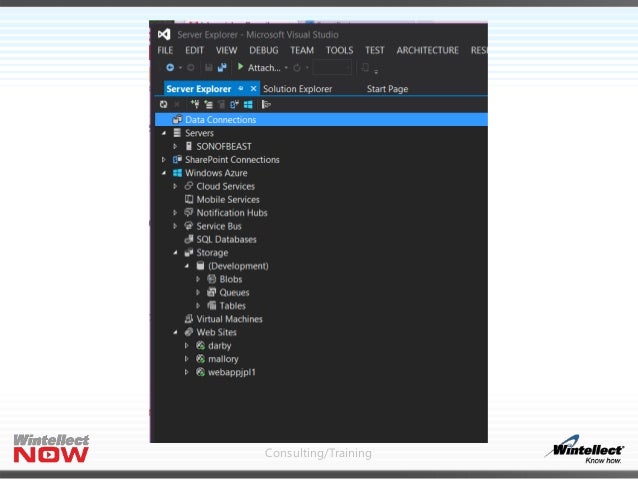Open the Navigate Backward dropdown arrow
The width and height of the screenshot is (638, 479).
coord(180,68)
